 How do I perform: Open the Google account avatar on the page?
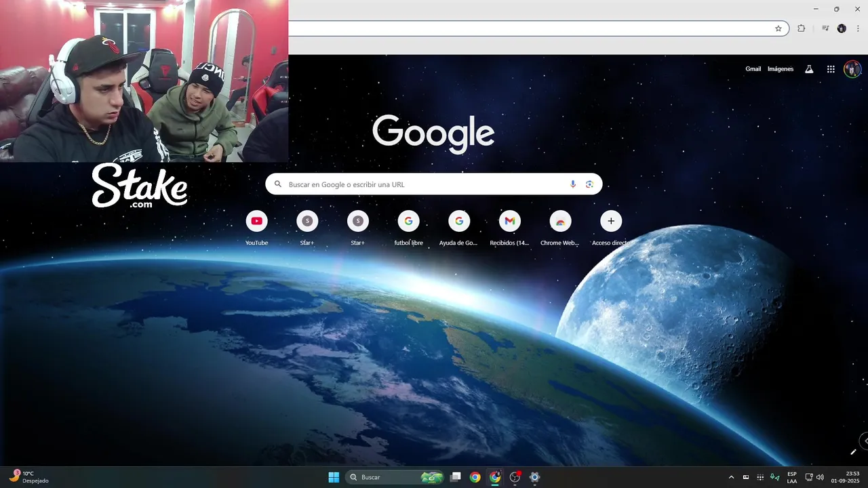[852, 69]
